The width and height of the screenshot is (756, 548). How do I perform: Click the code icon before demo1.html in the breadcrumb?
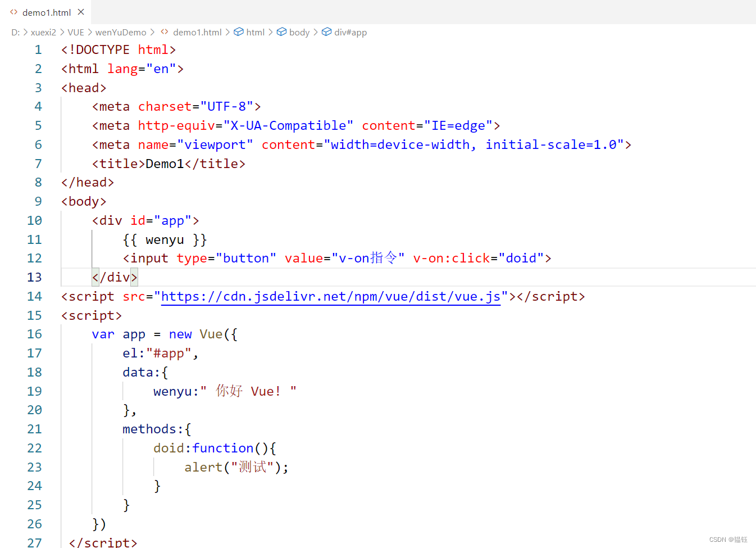(x=163, y=32)
